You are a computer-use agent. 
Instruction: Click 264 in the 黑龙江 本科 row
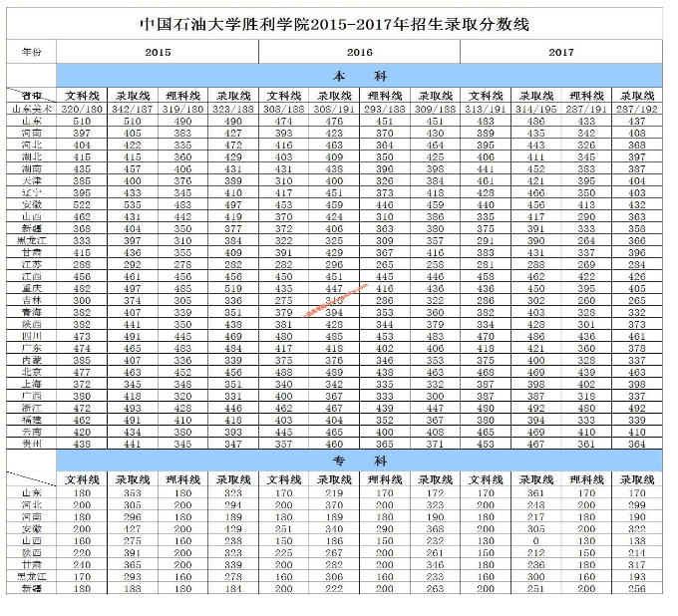[x=586, y=240]
